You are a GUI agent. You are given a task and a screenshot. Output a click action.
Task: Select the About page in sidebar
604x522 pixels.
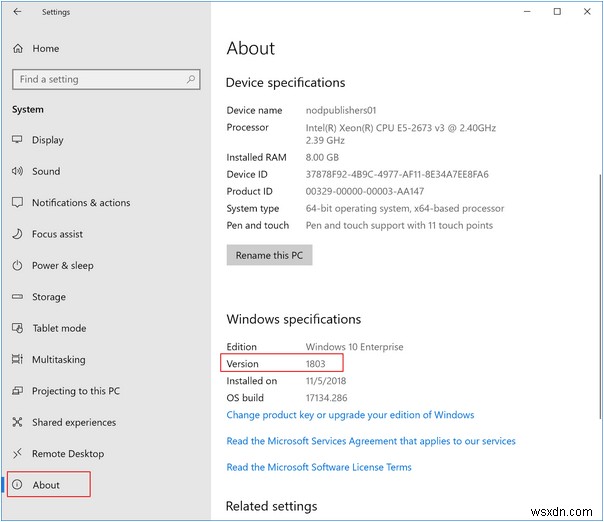pyautogui.click(x=47, y=485)
